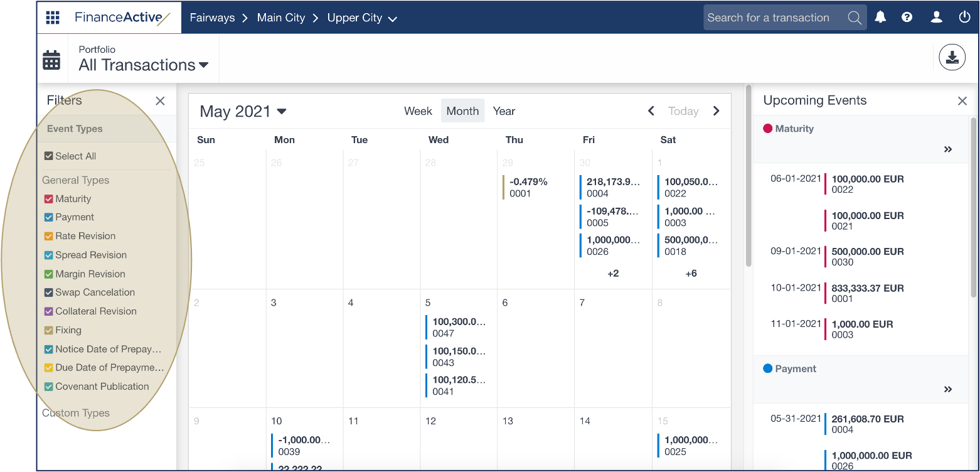This screenshot has height=472, width=980.
Task: Go to previous month arrow
Action: pos(651,111)
